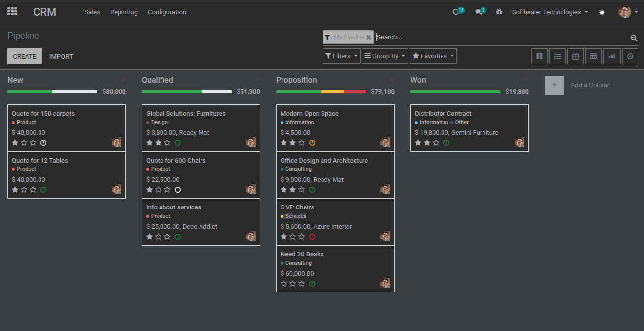Open Info about services card
This screenshot has height=331, width=644.
pos(201,222)
